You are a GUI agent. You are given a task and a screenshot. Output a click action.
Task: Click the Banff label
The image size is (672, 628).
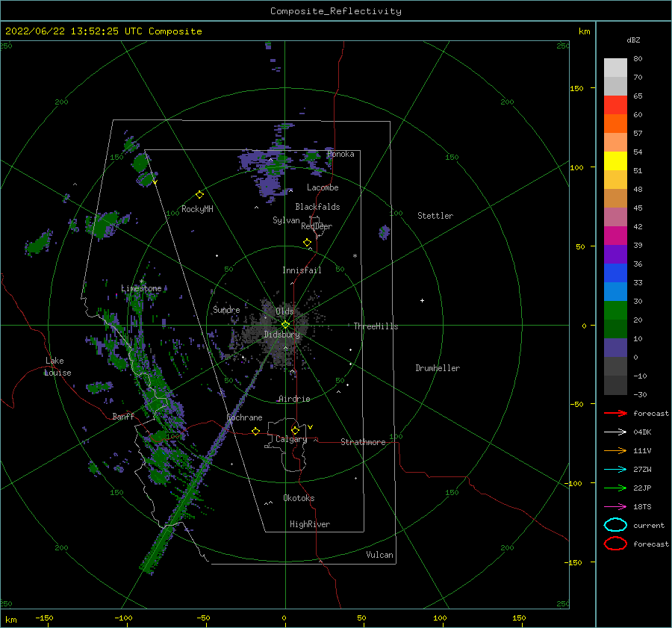pos(123,416)
